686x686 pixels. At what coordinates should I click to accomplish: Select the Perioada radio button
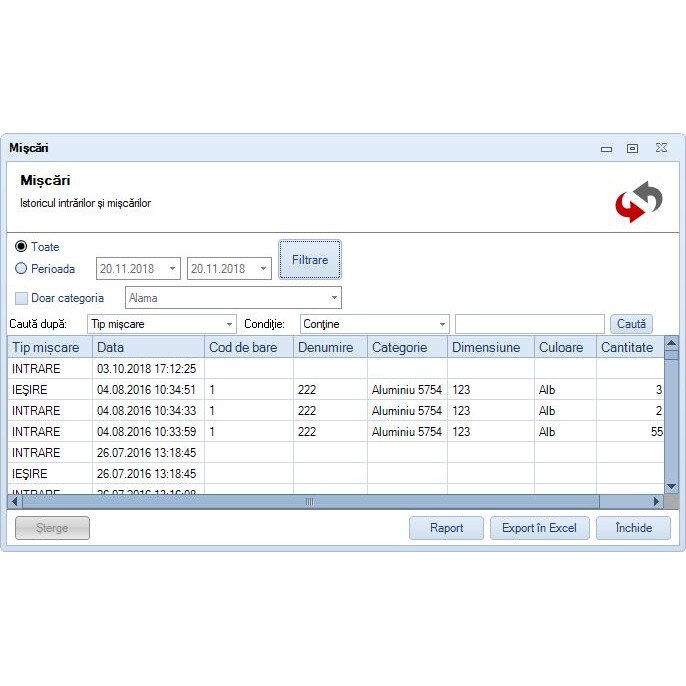pyautogui.click(x=21, y=269)
